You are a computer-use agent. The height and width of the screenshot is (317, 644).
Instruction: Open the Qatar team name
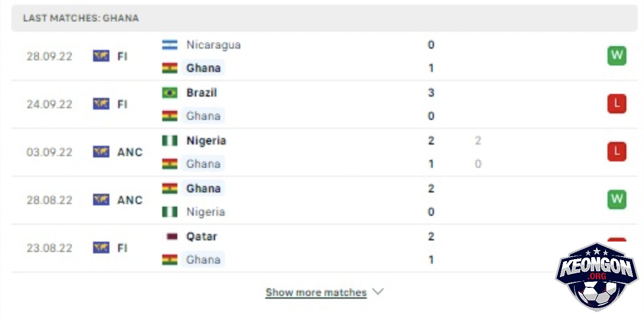pos(202,236)
